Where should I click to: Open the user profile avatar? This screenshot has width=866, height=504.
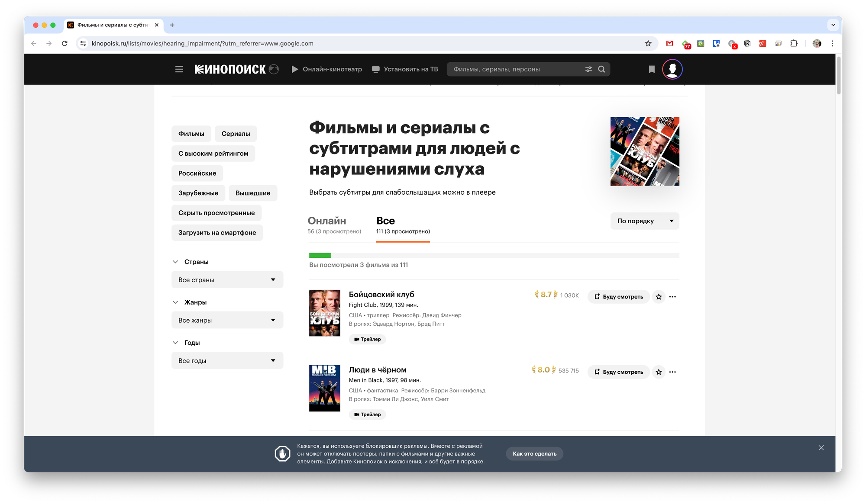tap(672, 69)
